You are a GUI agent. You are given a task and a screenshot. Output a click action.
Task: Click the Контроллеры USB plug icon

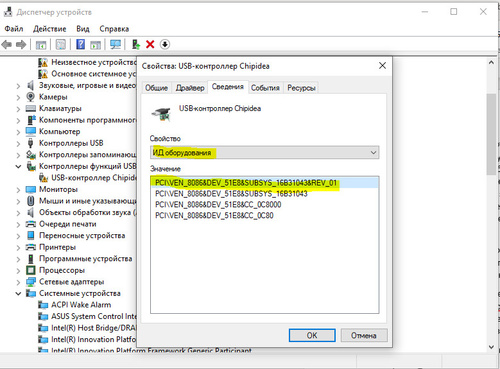(31, 143)
